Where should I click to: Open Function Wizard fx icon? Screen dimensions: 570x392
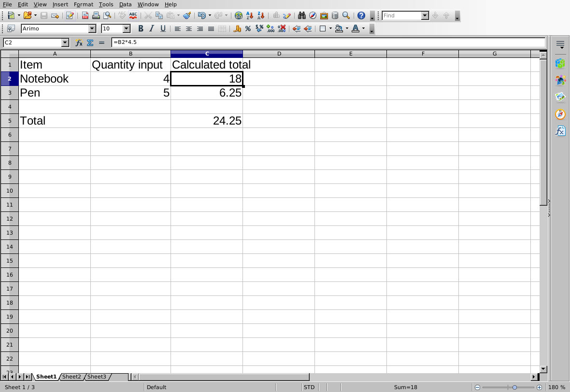(x=79, y=42)
